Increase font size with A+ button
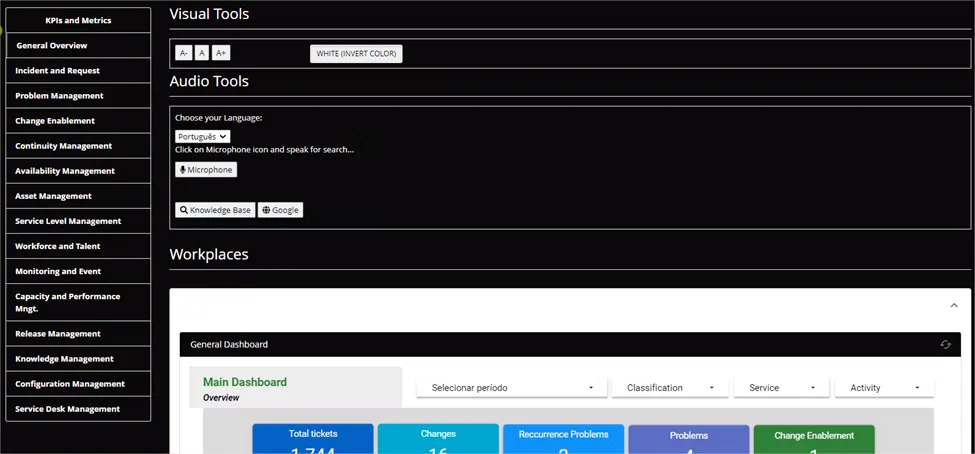This screenshot has height=454, width=975. [x=221, y=53]
